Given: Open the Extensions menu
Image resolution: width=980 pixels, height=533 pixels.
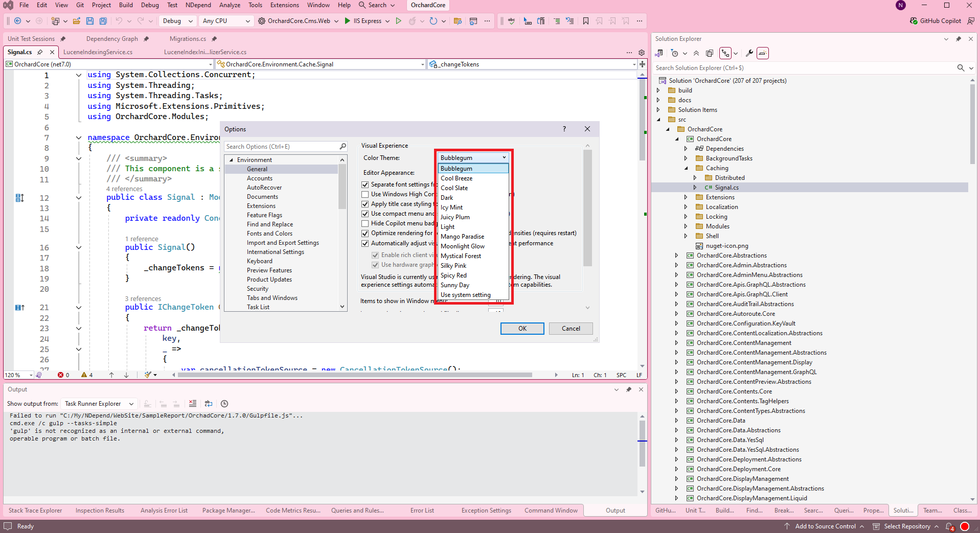Looking at the screenshot, I should (x=285, y=5).
